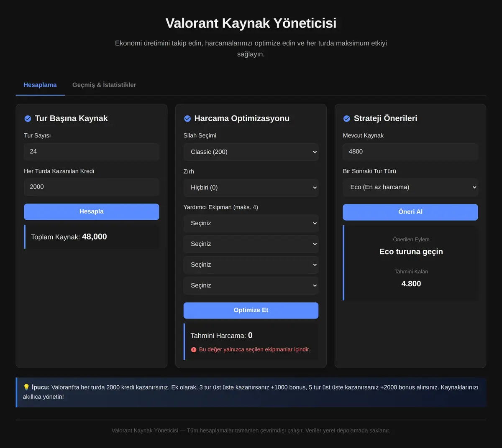Click the İpucu tip text
The height and width of the screenshot is (448, 502).
tap(251, 392)
